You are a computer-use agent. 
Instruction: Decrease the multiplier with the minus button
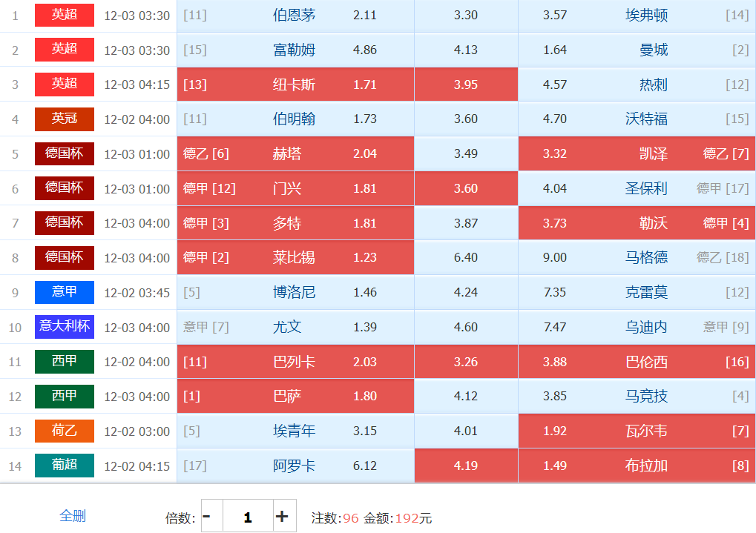(x=208, y=517)
